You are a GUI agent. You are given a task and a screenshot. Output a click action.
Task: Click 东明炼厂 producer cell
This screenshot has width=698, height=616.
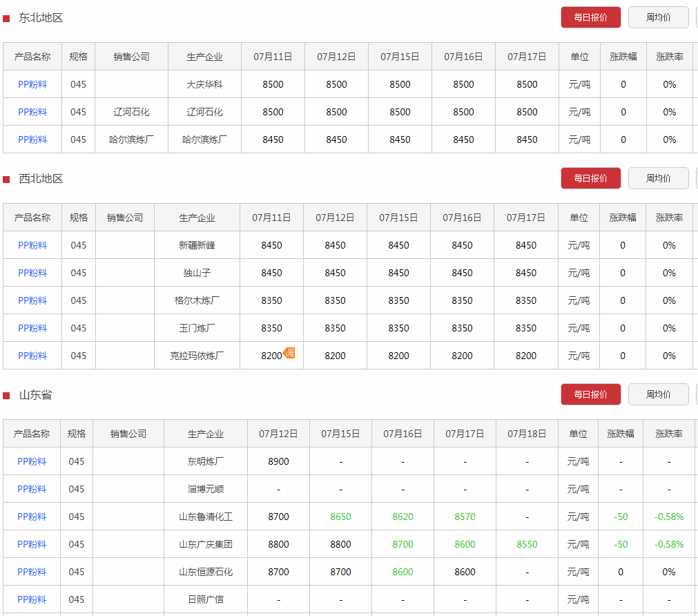pos(206,461)
